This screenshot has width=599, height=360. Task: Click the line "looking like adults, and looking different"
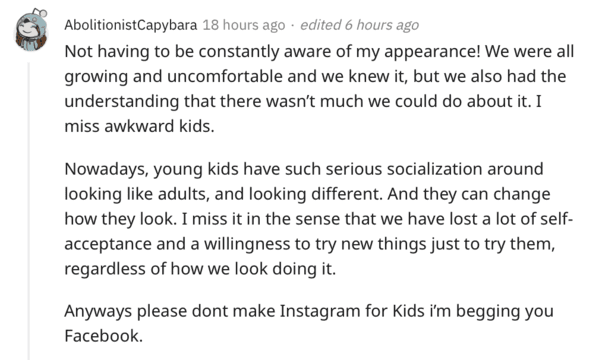coord(223,194)
